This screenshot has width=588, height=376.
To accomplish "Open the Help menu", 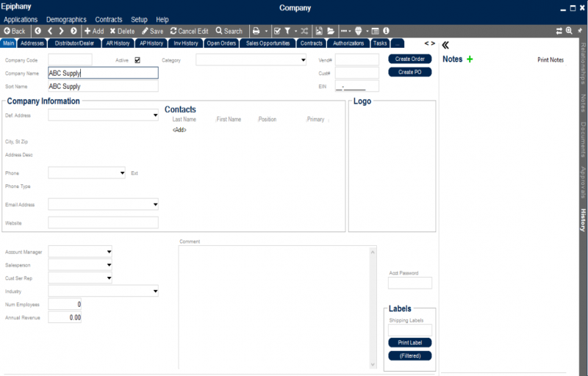I will tap(162, 20).
